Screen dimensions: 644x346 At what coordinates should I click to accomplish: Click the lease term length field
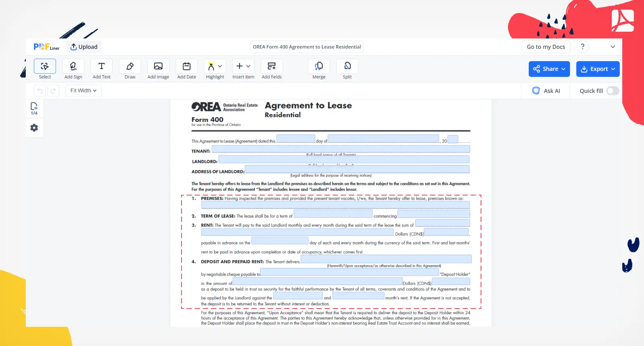point(333,213)
